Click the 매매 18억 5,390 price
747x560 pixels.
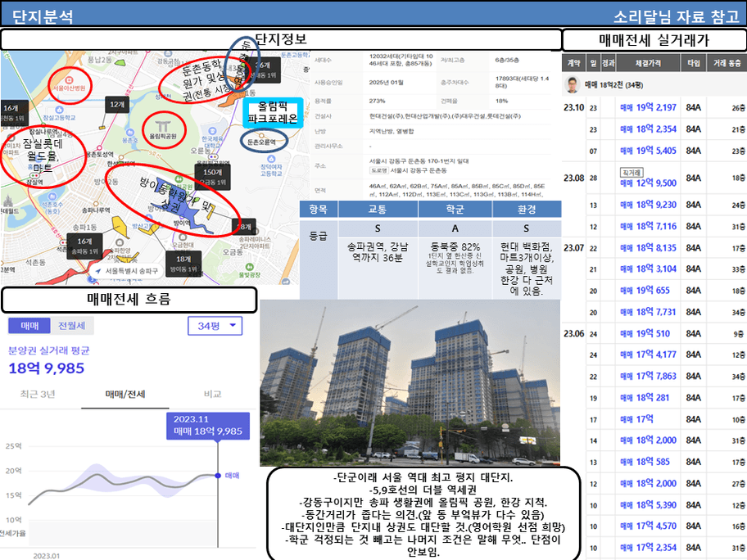[648, 505]
